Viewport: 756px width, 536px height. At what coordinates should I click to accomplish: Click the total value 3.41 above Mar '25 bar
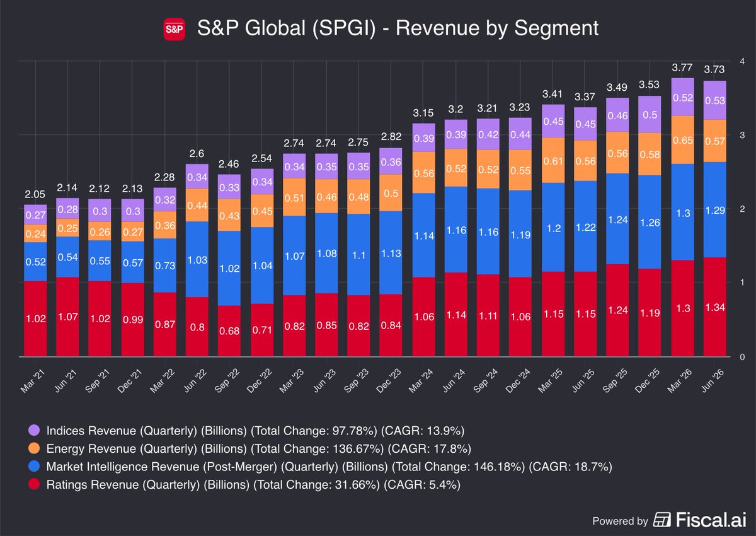(x=553, y=95)
